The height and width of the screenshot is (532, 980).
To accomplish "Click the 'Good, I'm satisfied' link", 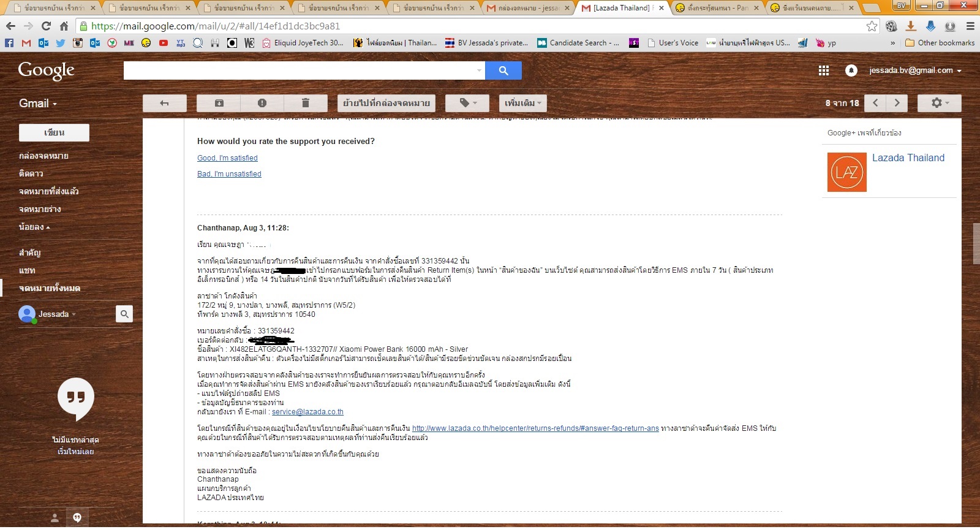I will (x=227, y=158).
